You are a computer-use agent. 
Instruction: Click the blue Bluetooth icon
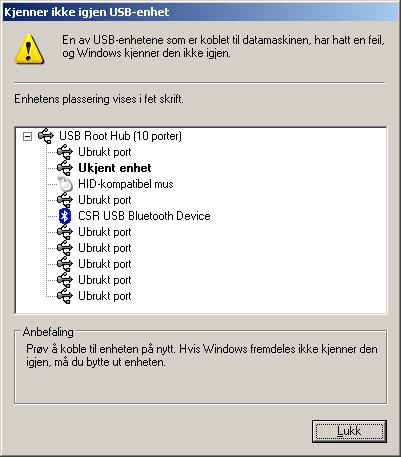click(x=65, y=216)
